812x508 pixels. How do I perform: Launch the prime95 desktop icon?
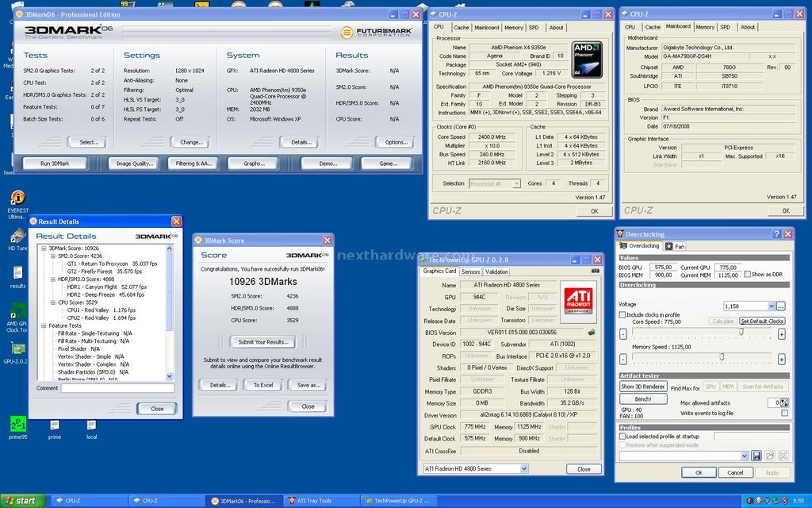tap(18, 428)
